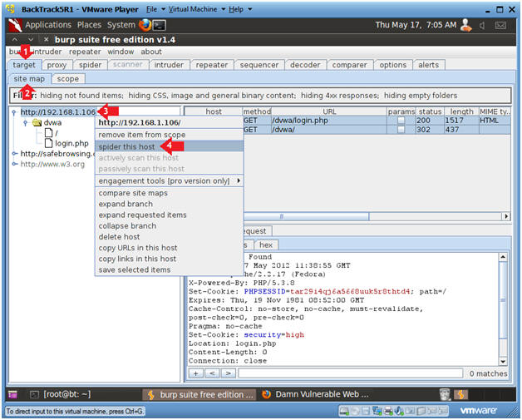Viewport: 522px width, 420px height.
Task: Click the trash applet icon in bottom panel
Action: (445, 394)
